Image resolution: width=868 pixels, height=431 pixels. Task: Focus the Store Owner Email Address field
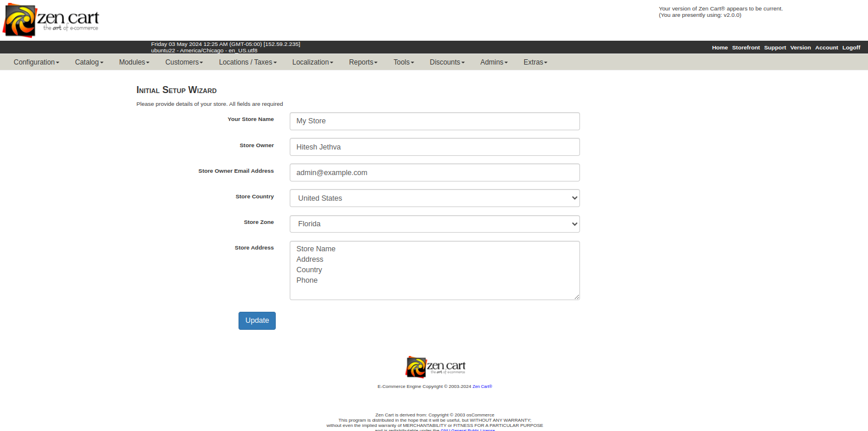tap(435, 173)
